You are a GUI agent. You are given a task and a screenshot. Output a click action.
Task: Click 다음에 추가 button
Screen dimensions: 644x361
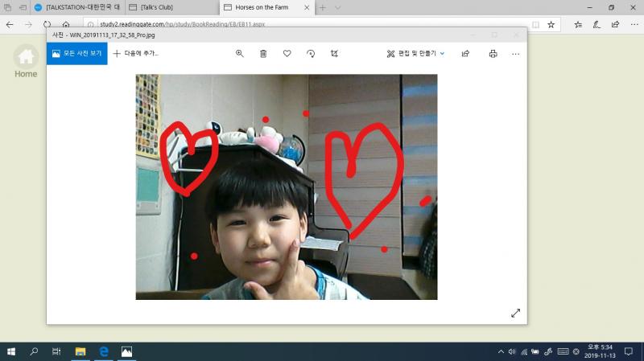pyautogui.click(x=136, y=54)
